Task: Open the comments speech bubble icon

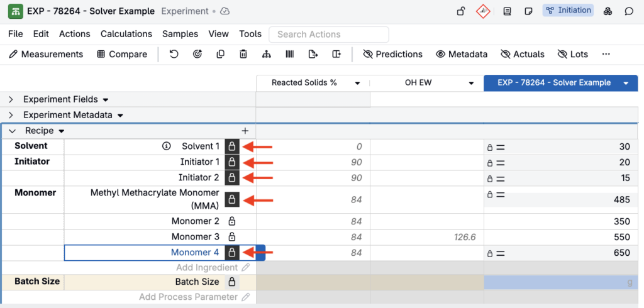Action: 629,11
